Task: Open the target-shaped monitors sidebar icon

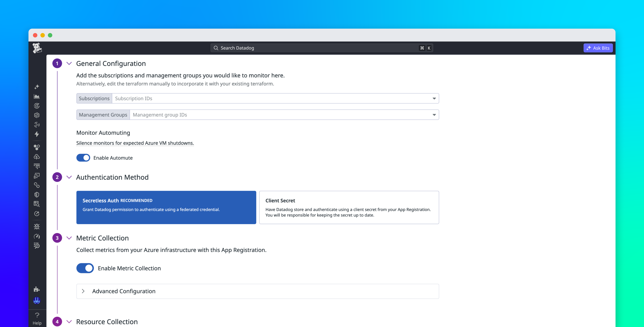Action: [x=37, y=106]
